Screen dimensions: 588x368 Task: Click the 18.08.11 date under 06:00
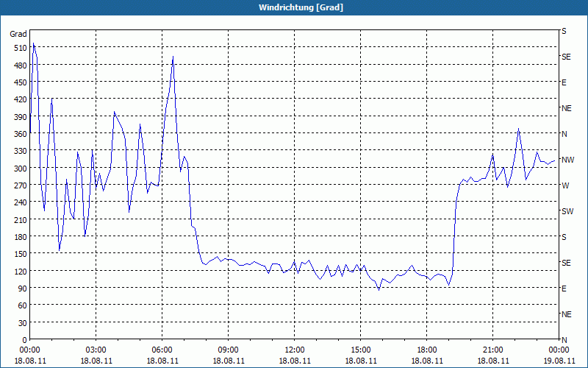point(162,361)
